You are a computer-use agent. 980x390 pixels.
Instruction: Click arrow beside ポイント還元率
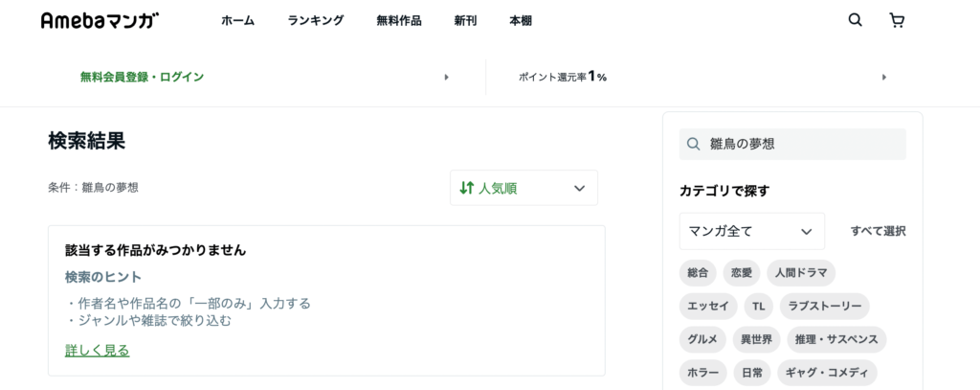[883, 77]
